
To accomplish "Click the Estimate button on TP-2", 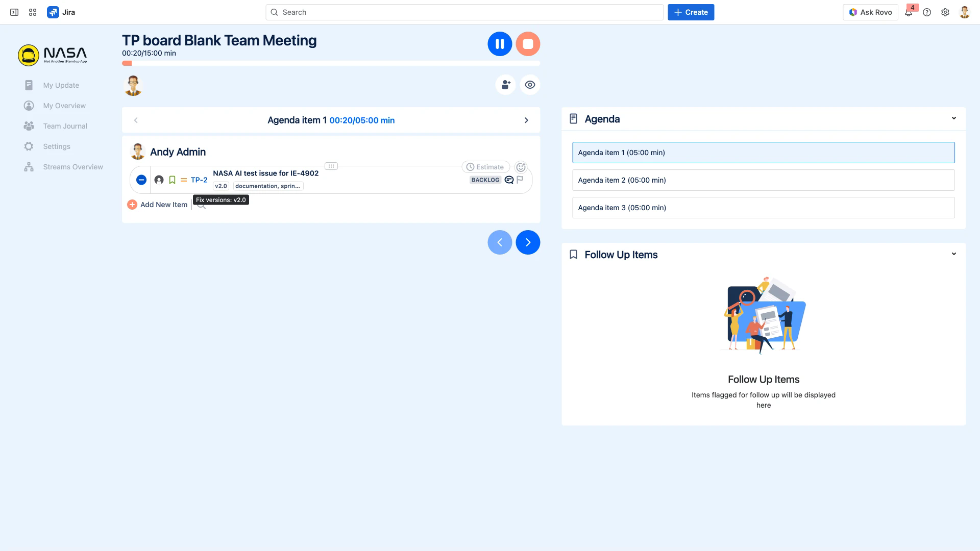I will 485,167.
